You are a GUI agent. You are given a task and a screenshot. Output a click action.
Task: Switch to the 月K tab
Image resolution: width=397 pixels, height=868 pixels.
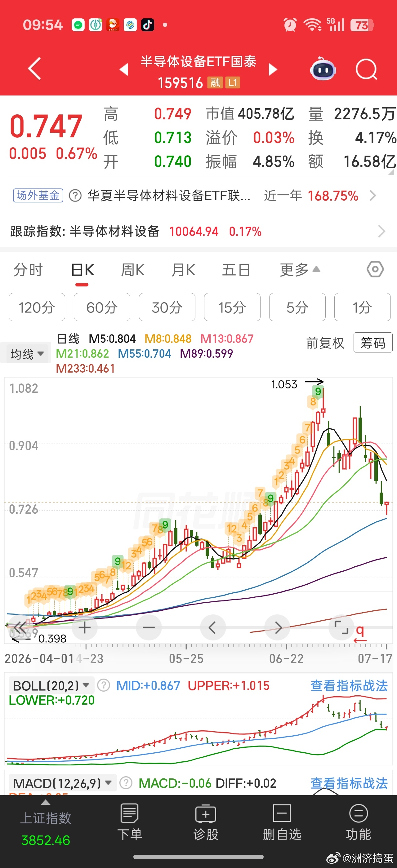(x=183, y=270)
